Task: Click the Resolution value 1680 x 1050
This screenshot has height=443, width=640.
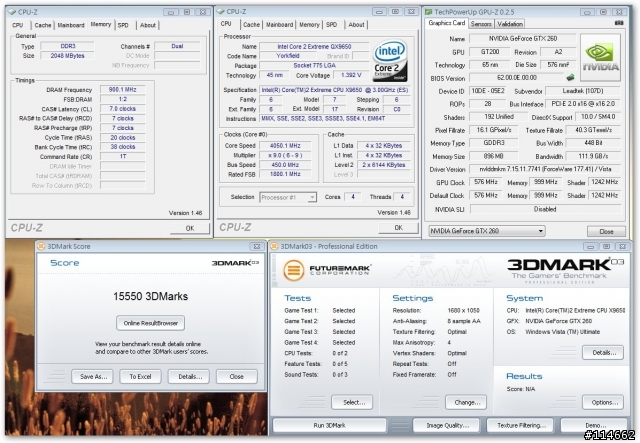Action: tap(463, 310)
